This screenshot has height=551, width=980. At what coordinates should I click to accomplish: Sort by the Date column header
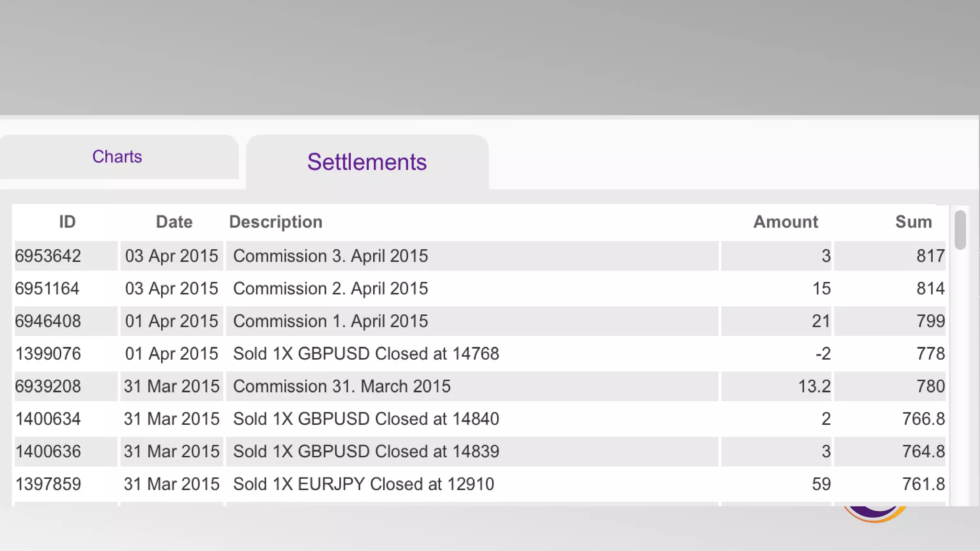[x=174, y=222]
